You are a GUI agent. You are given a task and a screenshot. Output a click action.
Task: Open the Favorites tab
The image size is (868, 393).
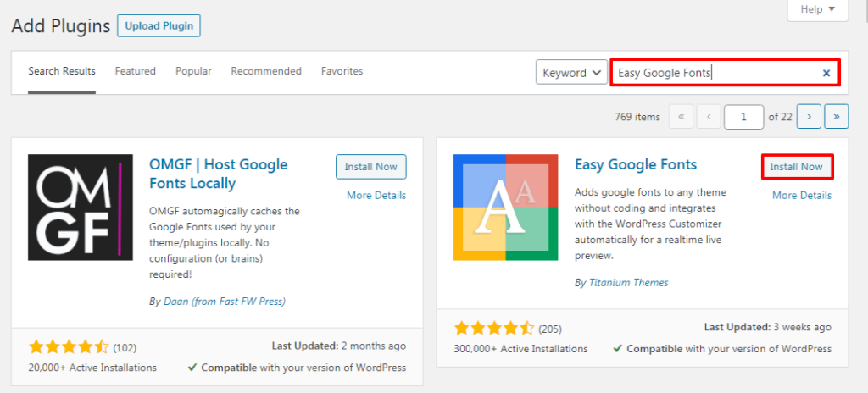click(x=342, y=71)
